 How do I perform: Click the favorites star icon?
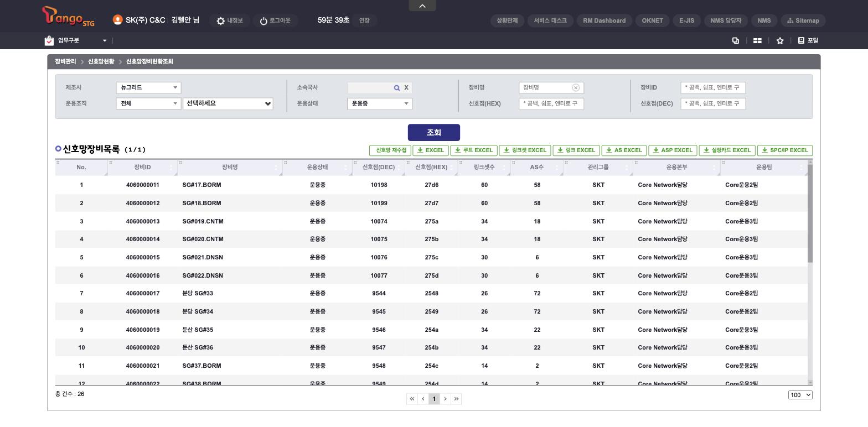[780, 40]
